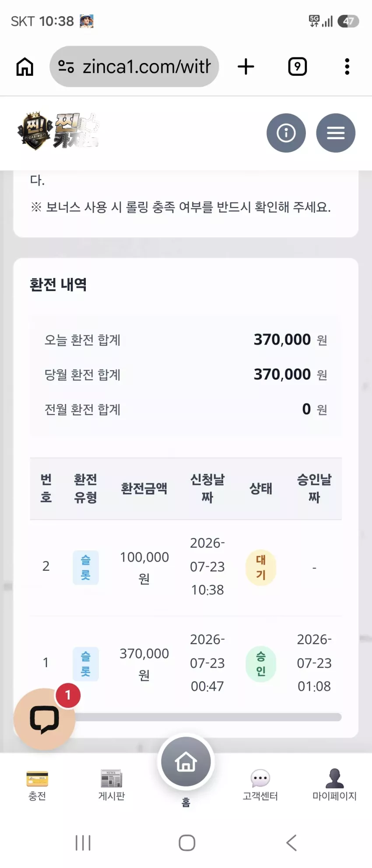Tap the browser home icon

pos(25,67)
